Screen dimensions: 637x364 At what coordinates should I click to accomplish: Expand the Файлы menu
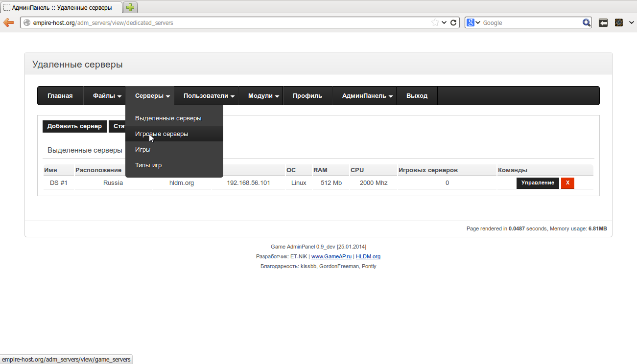pos(107,96)
